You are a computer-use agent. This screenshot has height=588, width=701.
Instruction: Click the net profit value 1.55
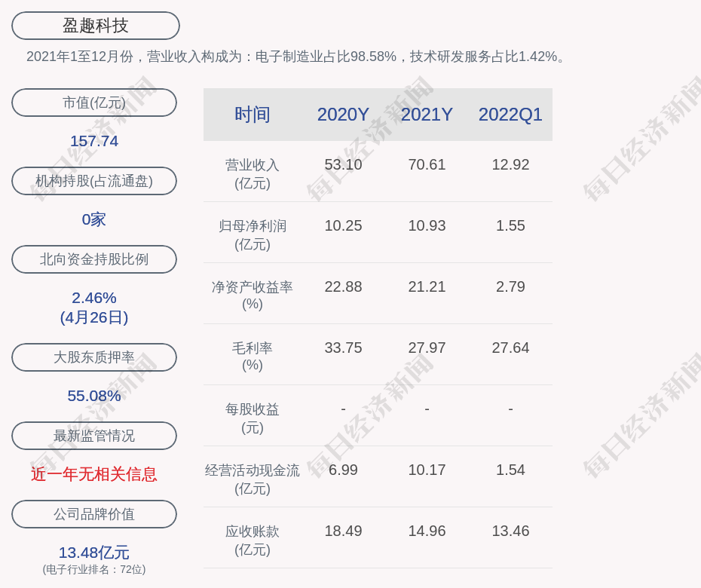(x=510, y=226)
